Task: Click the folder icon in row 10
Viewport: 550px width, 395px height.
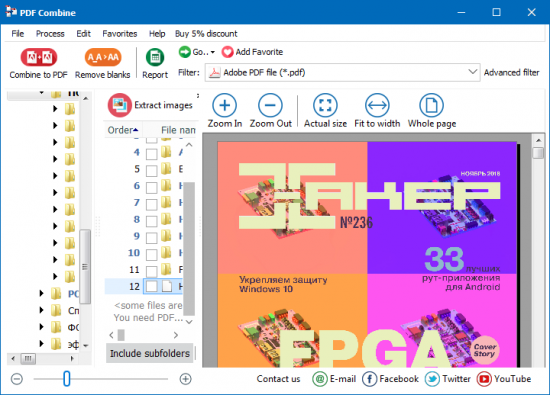Action: tap(166, 253)
